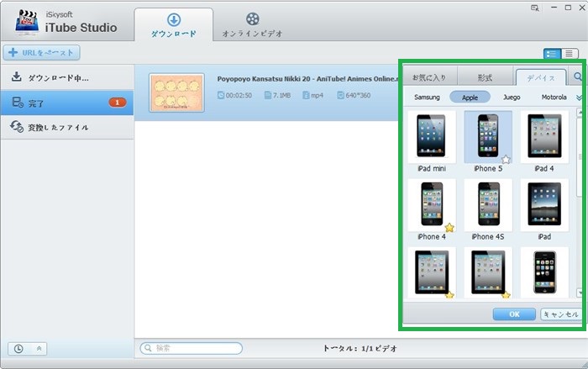The height and width of the screenshot is (369, 588).
Task: Select the bottom-left iPad with star
Action: pos(432,272)
